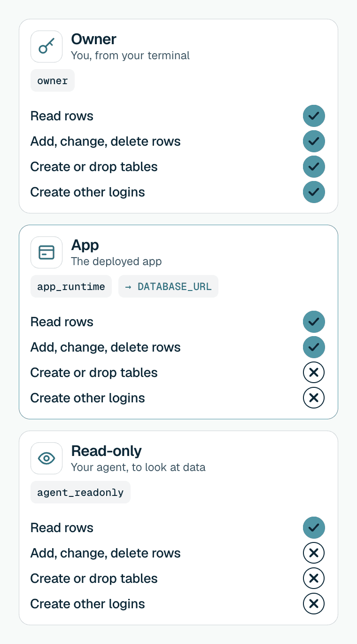Click the Owner key icon
The height and width of the screenshot is (644, 357).
(47, 47)
